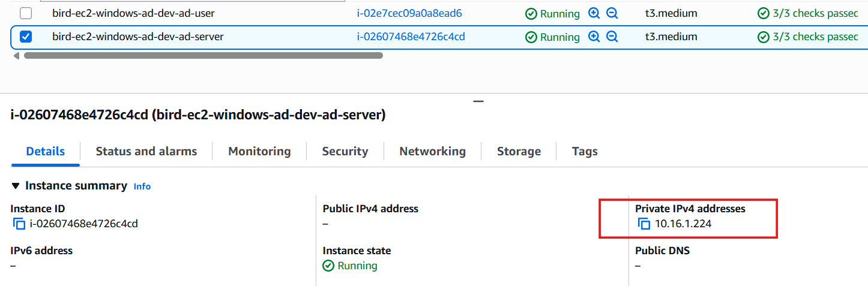This screenshot has width=868, height=286.
Task: Click zoom-in filter icon for ad-server Running state
Action: point(594,37)
